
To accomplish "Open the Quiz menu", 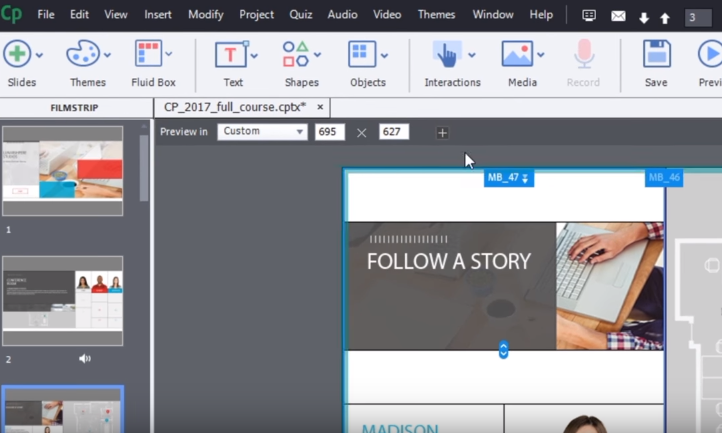I will [x=301, y=15].
